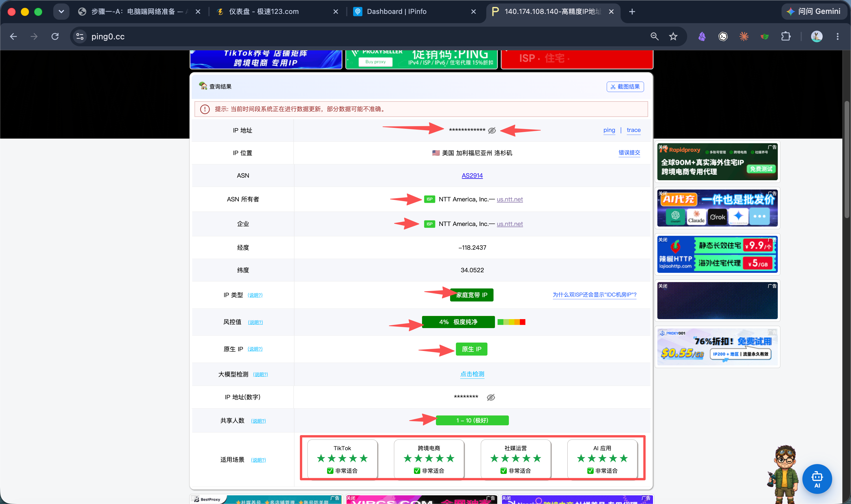Image resolution: width=851 pixels, height=504 pixels.
Task: Open the orange starburst extension icon
Action: point(744,36)
